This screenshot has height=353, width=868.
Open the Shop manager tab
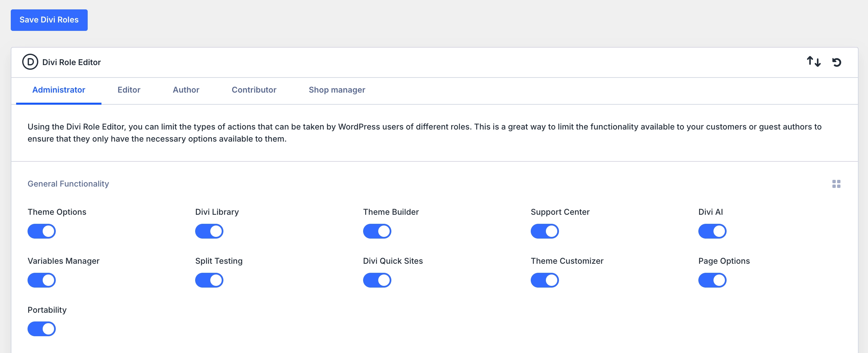pyautogui.click(x=337, y=90)
